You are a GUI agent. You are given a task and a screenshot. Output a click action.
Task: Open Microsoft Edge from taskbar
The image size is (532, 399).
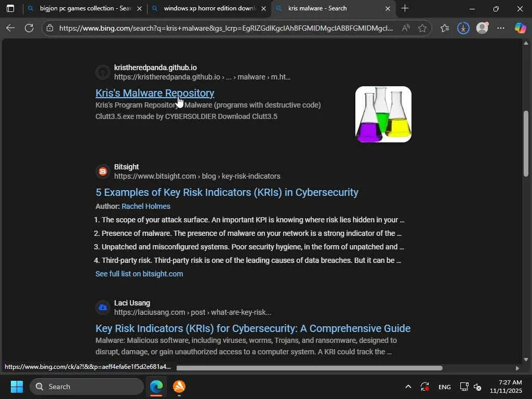(x=156, y=387)
